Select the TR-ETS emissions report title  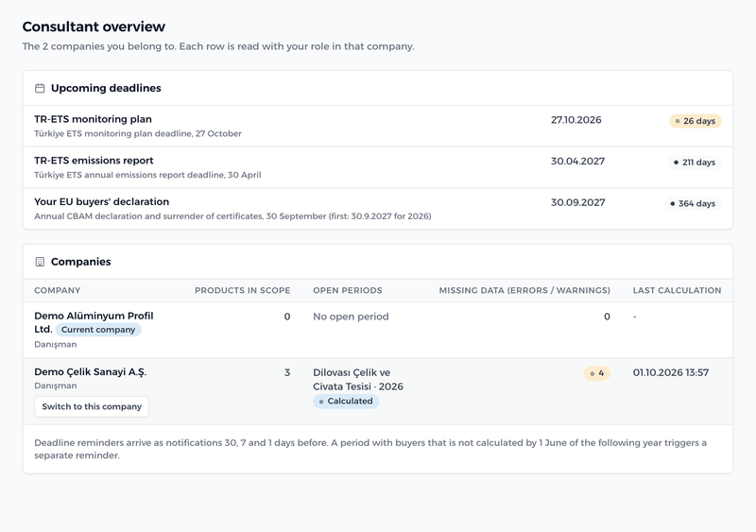(x=94, y=161)
